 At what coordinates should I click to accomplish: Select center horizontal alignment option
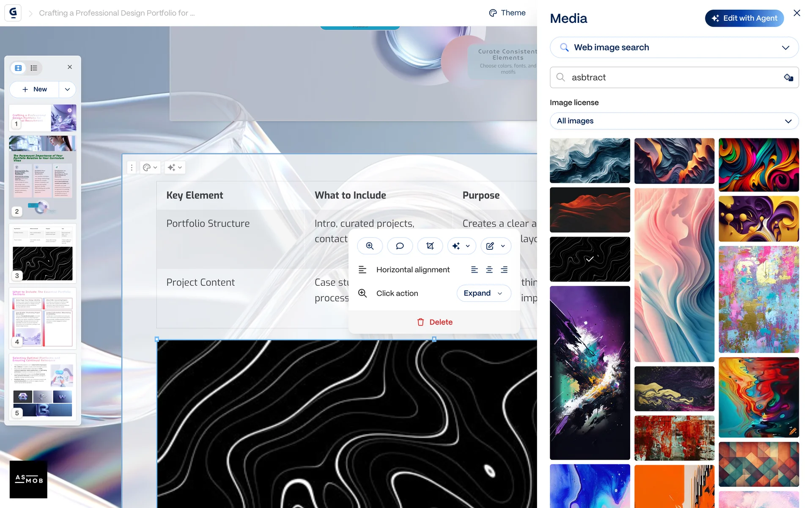point(489,270)
